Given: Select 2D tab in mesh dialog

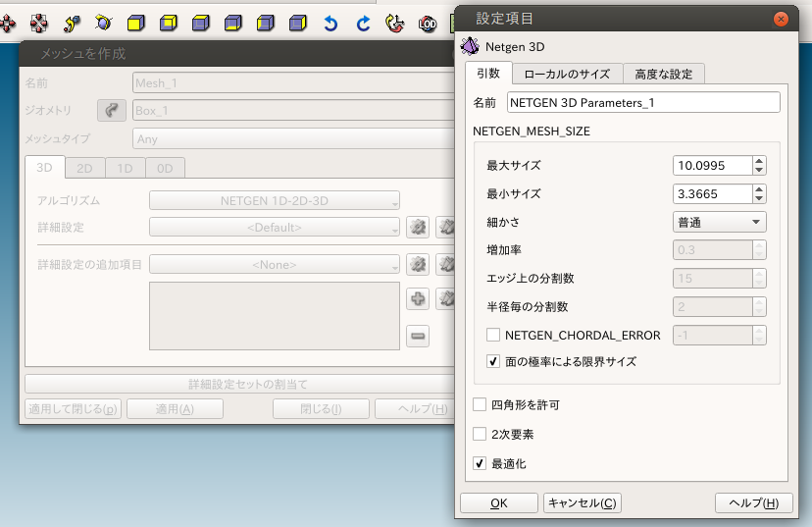Looking at the screenshot, I should (x=85, y=169).
